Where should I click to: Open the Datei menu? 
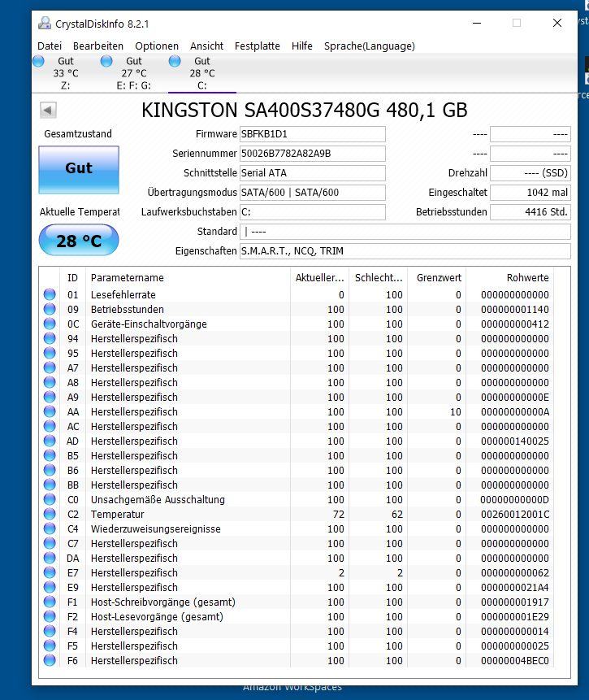click(50, 46)
